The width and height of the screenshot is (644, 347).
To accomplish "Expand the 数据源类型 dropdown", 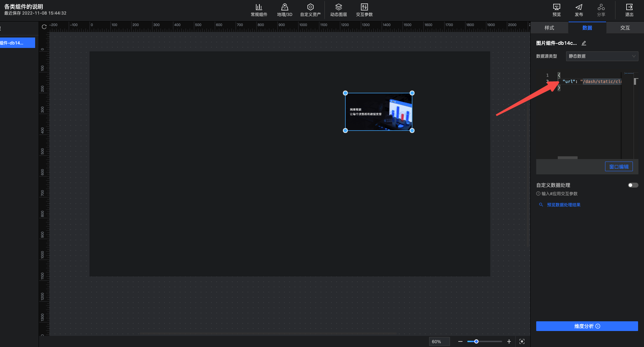I will point(602,56).
